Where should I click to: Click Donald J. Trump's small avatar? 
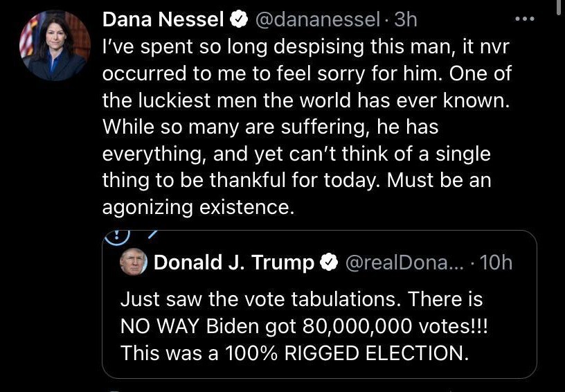point(133,262)
